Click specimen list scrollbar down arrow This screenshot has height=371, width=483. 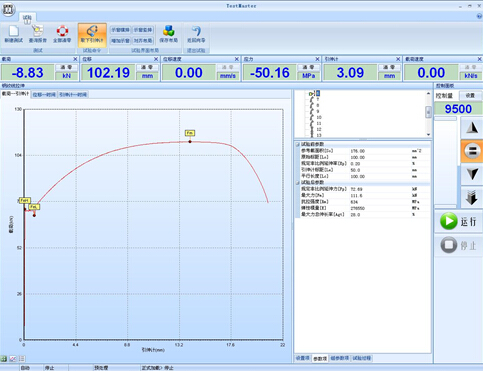(428, 135)
